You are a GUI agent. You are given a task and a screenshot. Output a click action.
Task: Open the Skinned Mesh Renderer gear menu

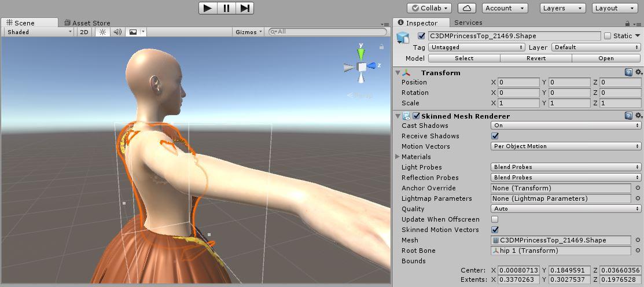[x=638, y=116]
